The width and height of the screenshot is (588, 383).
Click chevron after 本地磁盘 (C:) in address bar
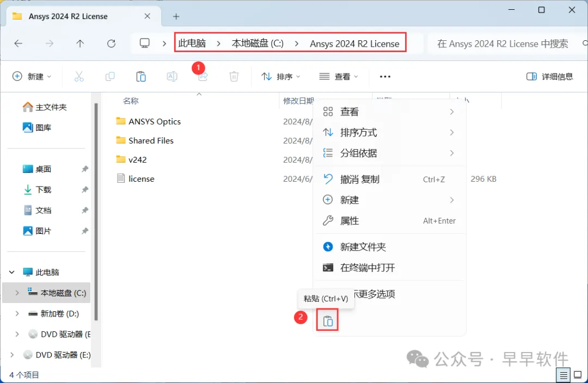point(297,44)
